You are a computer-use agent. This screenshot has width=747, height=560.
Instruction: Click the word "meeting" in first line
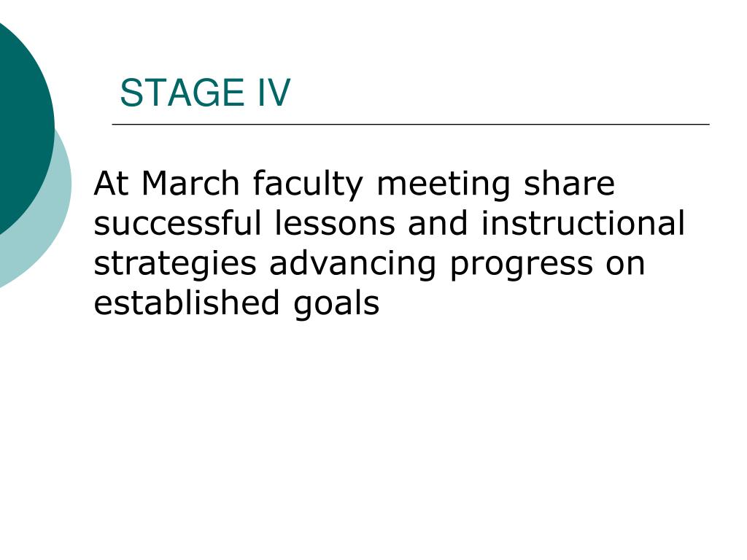click(443, 185)
